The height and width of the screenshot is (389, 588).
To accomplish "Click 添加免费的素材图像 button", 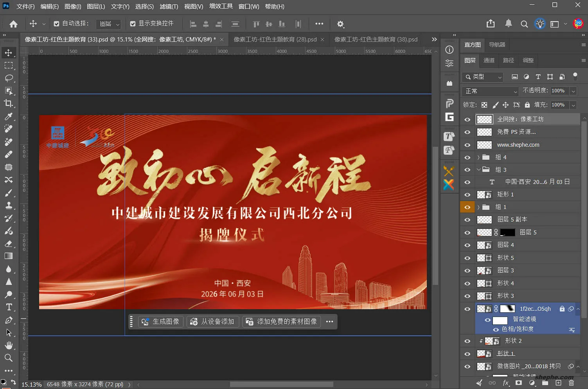I will [x=282, y=322].
